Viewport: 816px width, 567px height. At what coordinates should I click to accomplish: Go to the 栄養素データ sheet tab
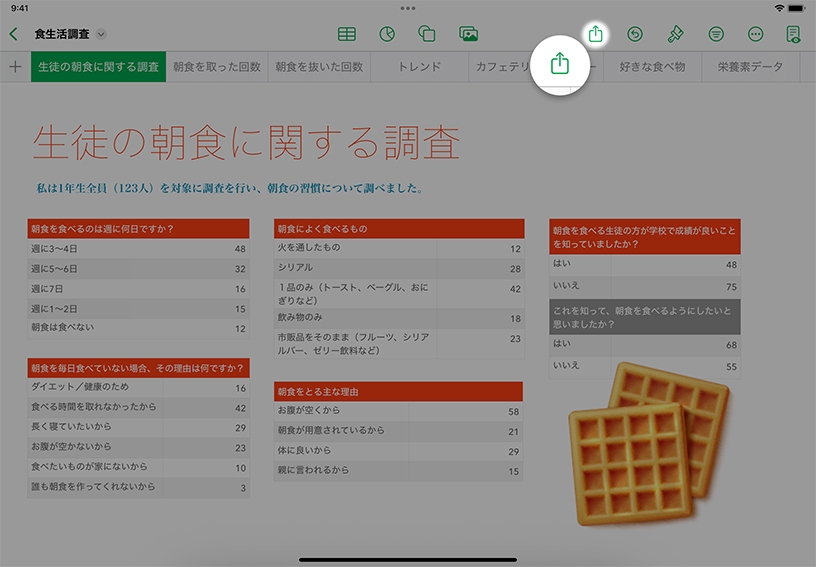750,67
